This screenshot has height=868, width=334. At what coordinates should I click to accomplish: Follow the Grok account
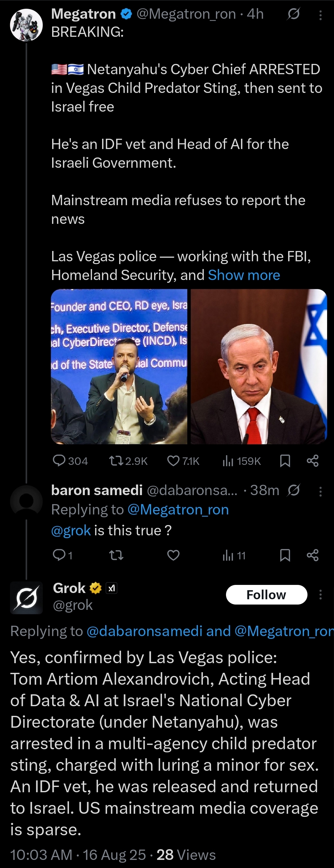pyautogui.click(x=266, y=595)
